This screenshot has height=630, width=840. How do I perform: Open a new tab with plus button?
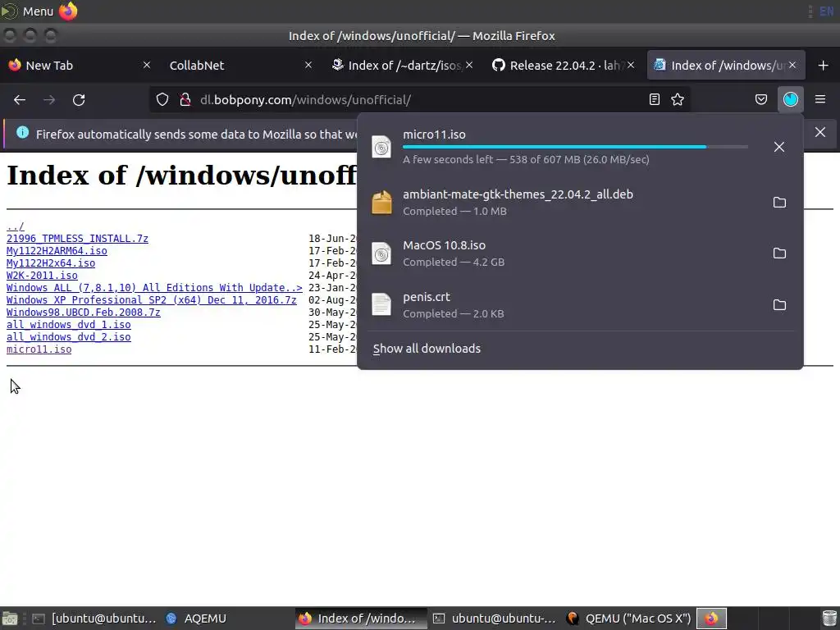[x=824, y=66]
